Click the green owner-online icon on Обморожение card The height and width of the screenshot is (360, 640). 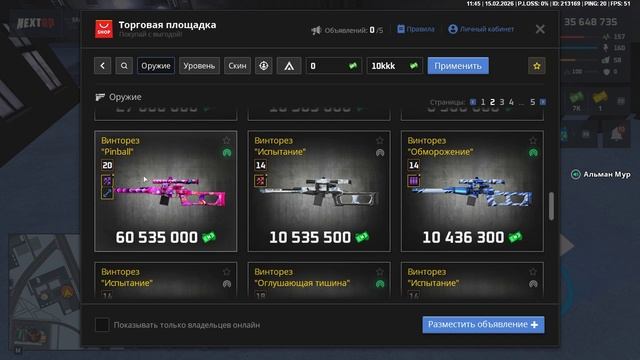click(x=533, y=153)
